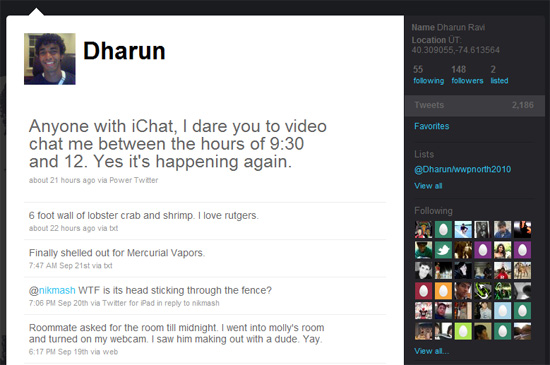Click the '6 foot wall of lobster' tweet

143,215
